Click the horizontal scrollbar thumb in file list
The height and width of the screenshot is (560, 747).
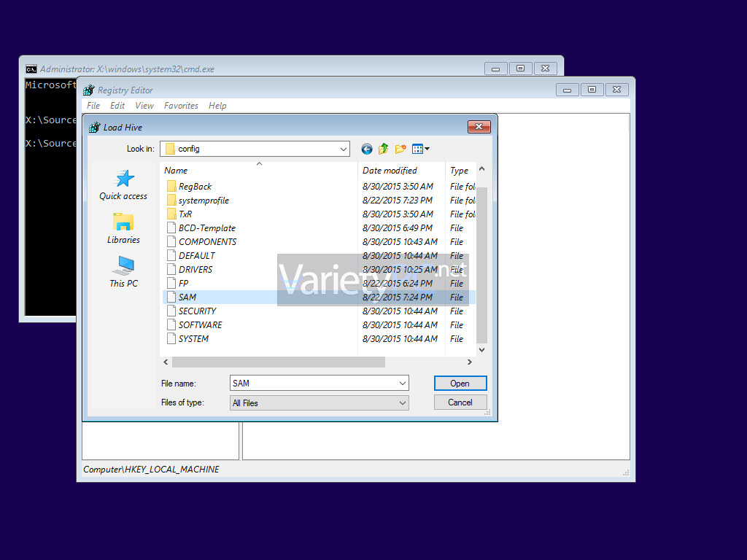[279, 362]
